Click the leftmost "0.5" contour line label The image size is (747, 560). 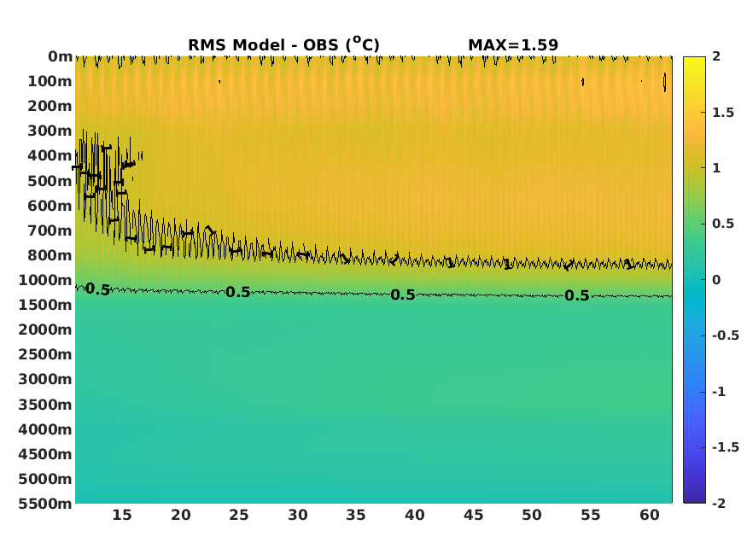(x=97, y=289)
